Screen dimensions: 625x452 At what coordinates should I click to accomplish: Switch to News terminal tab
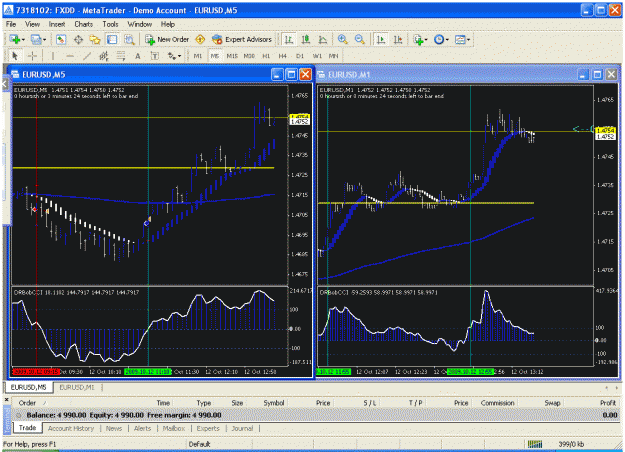[114, 428]
